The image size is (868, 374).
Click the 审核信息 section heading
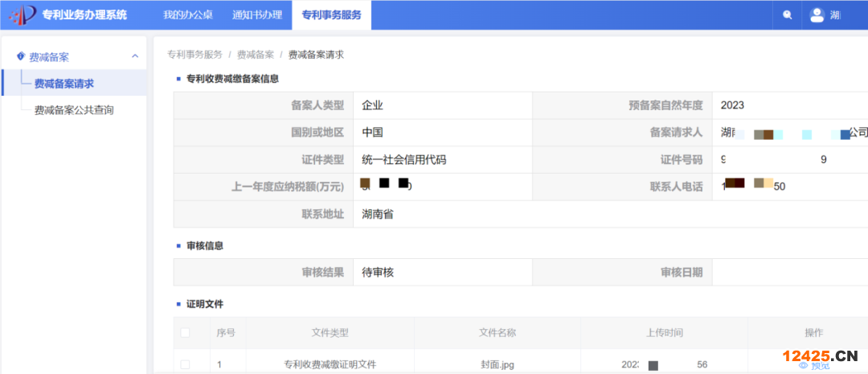click(x=205, y=245)
